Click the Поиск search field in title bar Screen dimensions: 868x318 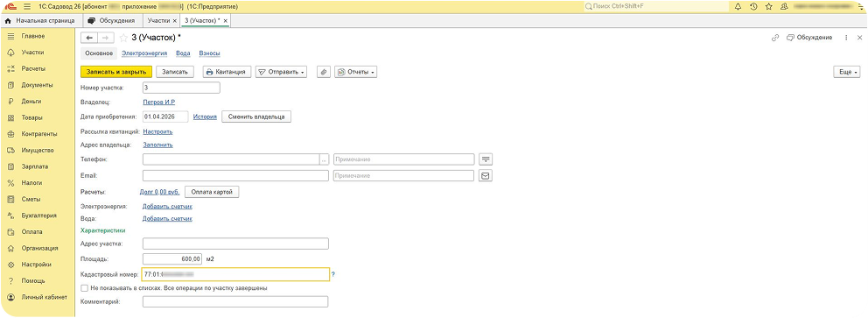coord(656,7)
